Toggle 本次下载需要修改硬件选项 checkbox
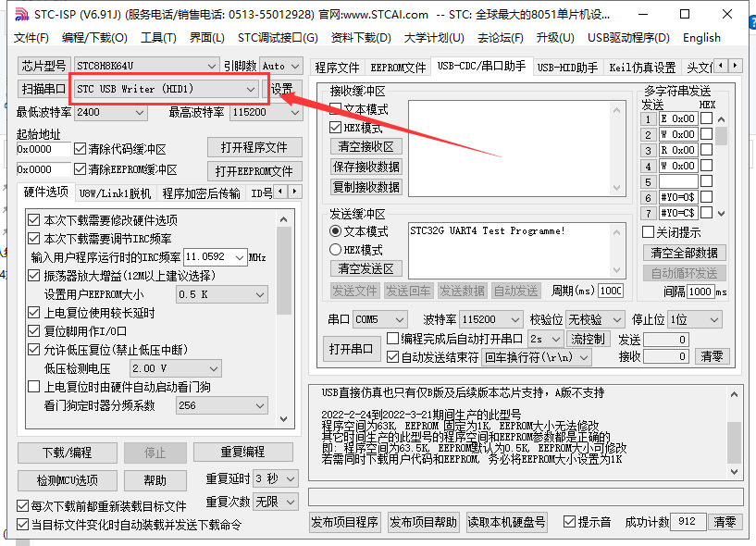 click(x=33, y=220)
